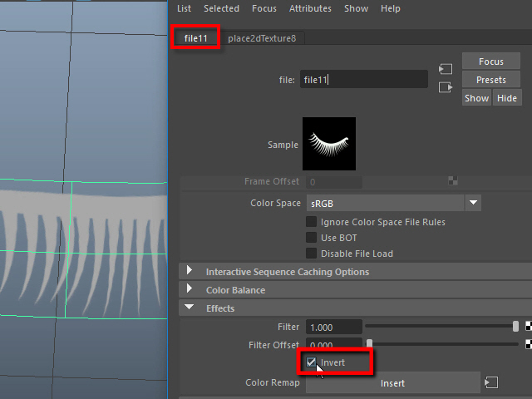The height and width of the screenshot is (399, 532).
Task: Click the checker map button for Filter
Action: tap(528, 327)
